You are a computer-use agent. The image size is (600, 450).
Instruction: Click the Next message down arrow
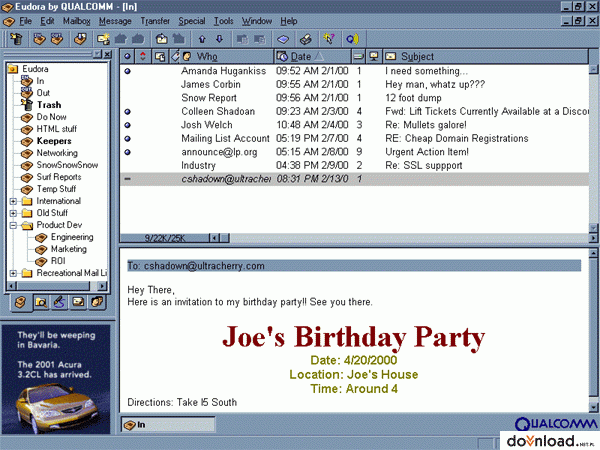click(x=219, y=39)
